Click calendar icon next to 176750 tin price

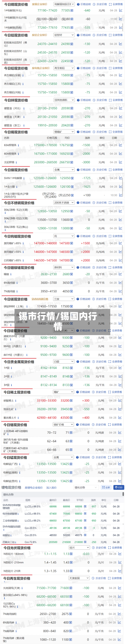coord(72,145)
